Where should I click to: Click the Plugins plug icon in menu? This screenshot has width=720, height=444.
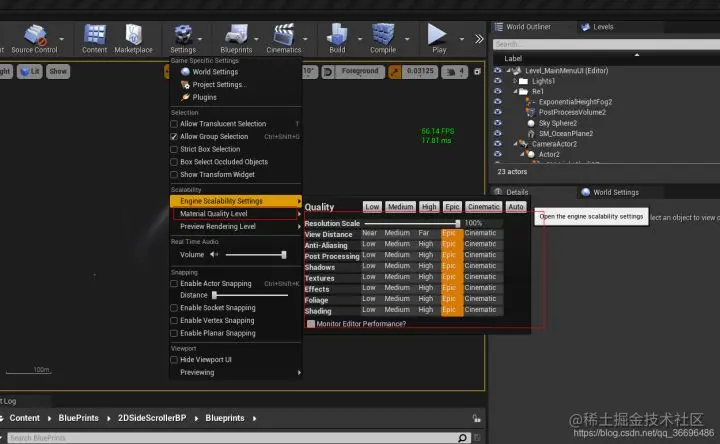185,97
